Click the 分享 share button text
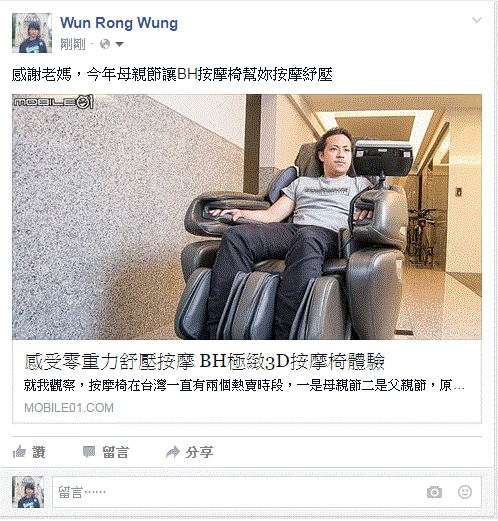The width and height of the screenshot is (498, 521). (x=199, y=452)
